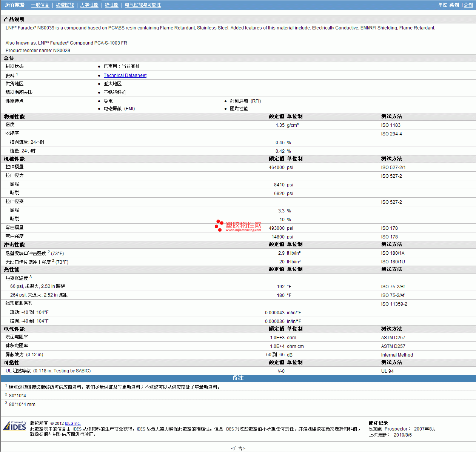Image resolution: width=476 pixels, height=452 pixels.
Task: Select the ISO 294-4 shrinkage method
Action: pyautogui.click(x=391, y=134)
